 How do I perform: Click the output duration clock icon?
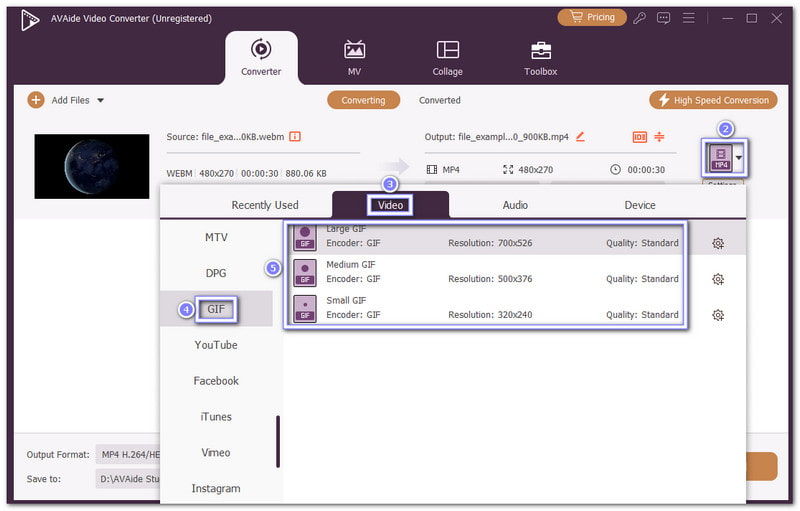[615, 169]
